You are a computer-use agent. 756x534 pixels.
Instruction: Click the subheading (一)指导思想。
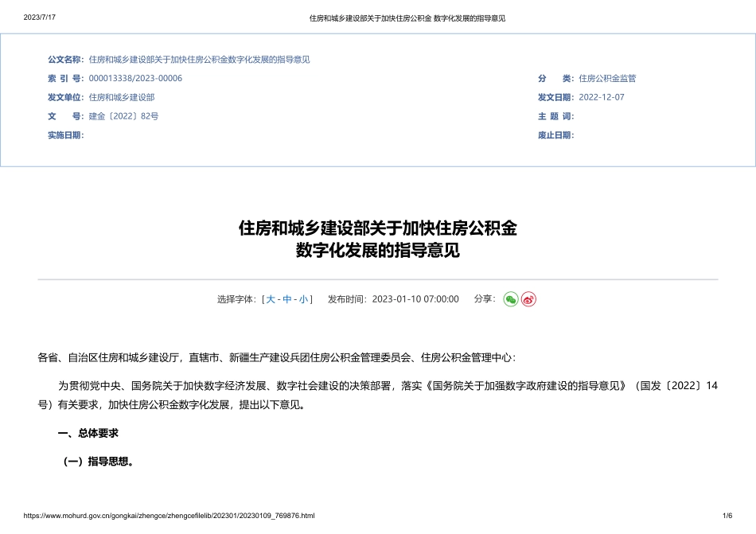[98, 462]
